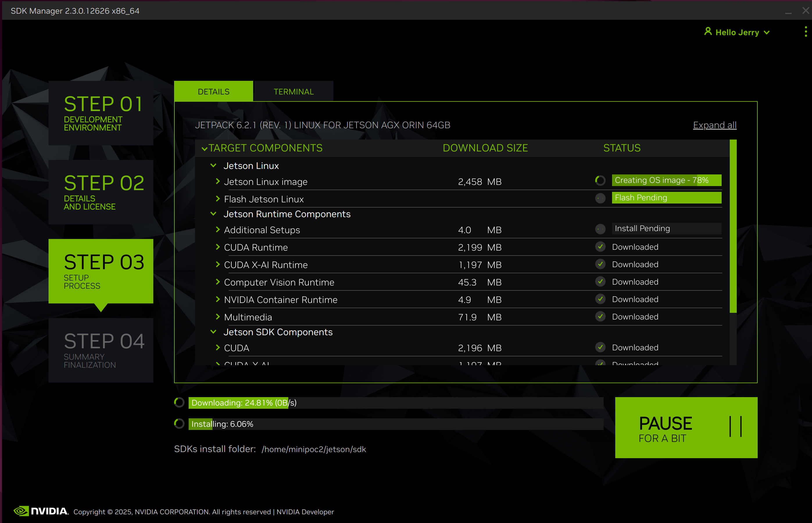Screen dimensions: 812x523
Task: Click the downloading progress spinner icon
Action: (x=179, y=403)
